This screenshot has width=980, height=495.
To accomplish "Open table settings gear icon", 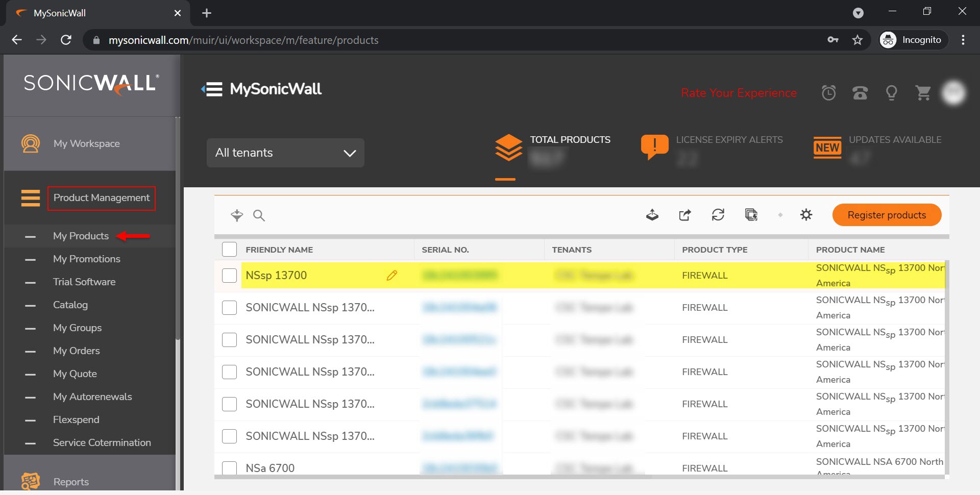I will pyautogui.click(x=806, y=215).
